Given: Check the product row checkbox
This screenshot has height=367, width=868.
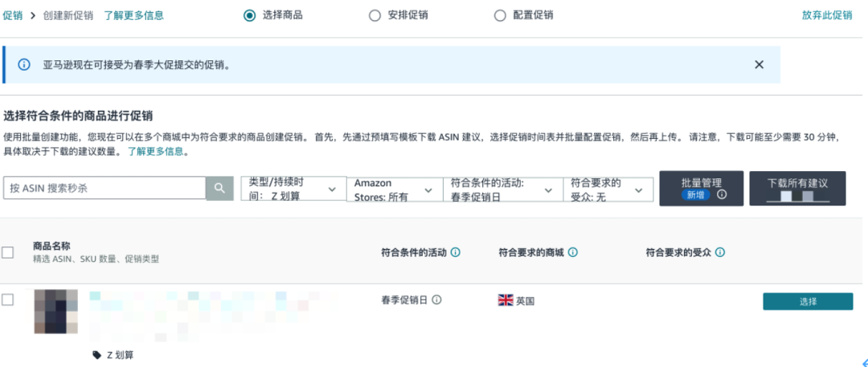Looking at the screenshot, I should tap(8, 300).
